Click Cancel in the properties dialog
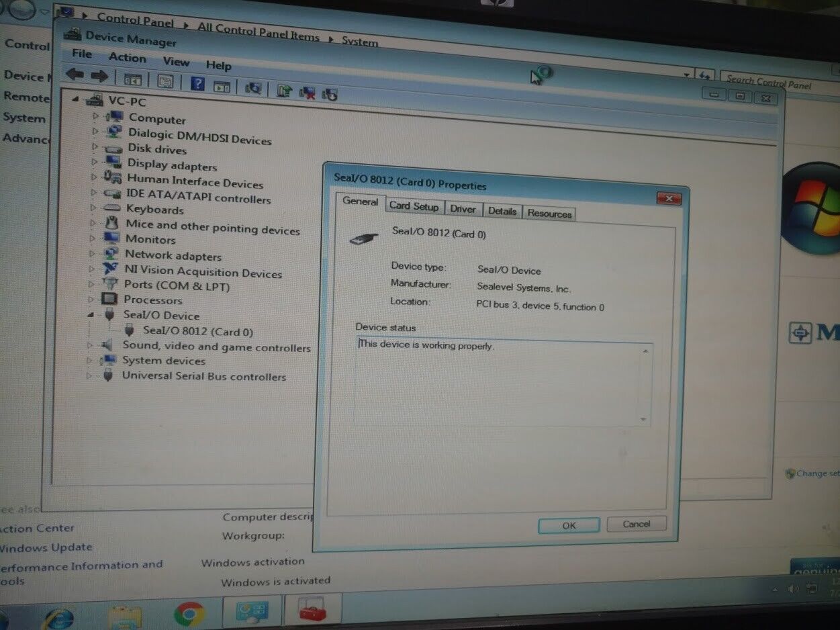 [x=637, y=524]
